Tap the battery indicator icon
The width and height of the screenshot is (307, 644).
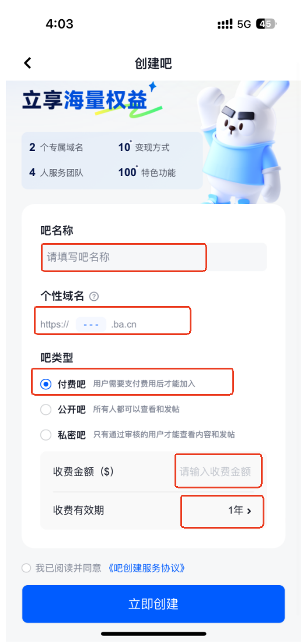point(266,24)
